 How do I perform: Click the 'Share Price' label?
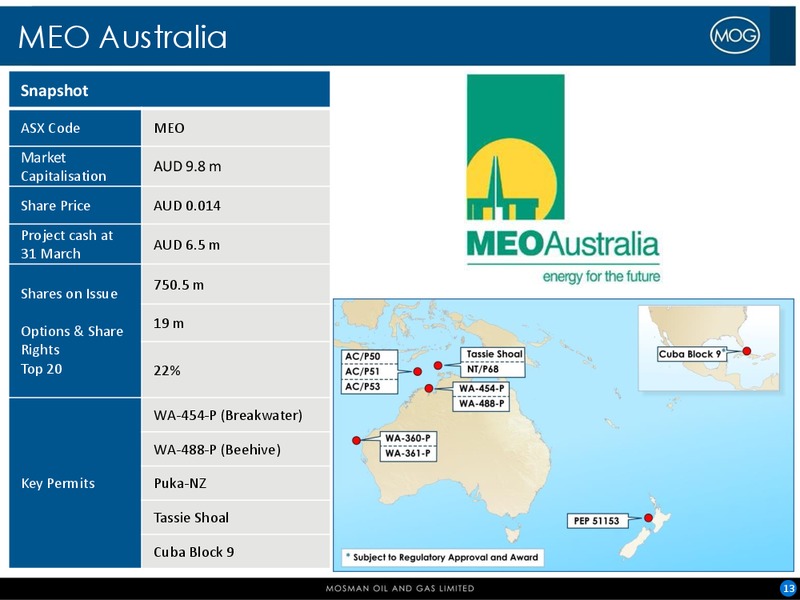tap(56, 206)
